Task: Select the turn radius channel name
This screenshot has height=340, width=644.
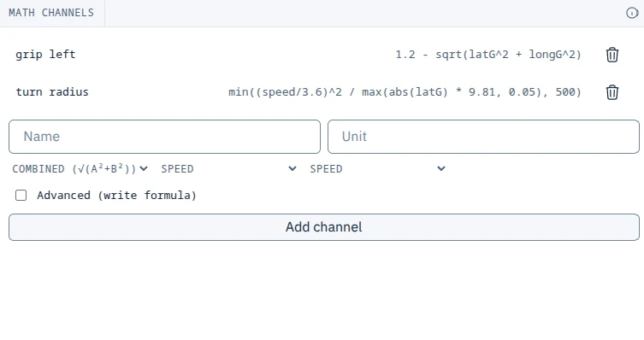Action: pyautogui.click(x=52, y=92)
